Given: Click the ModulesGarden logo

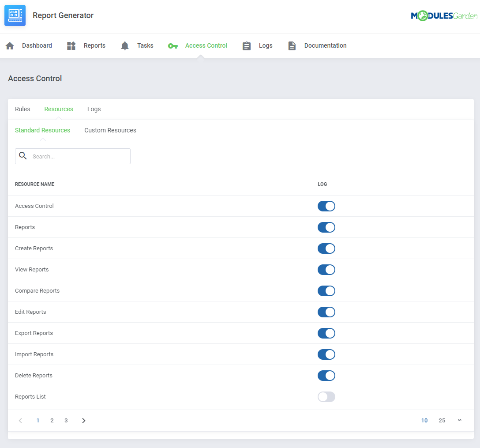Looking at the screenshot, I should tap(444, 15).
